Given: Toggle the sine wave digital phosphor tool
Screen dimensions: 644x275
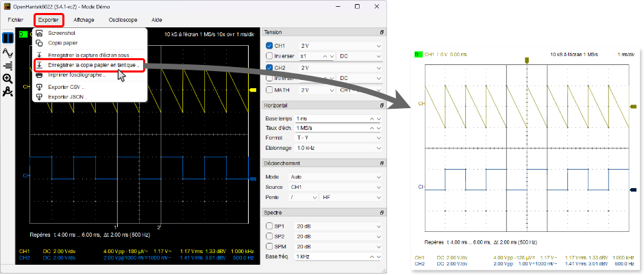Looking at the screenshot, I should tap(8, 53).
